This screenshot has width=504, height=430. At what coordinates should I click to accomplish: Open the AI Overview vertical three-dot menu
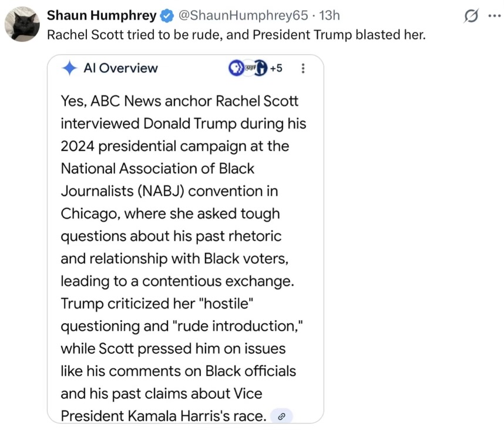click(x=303, y=68)
